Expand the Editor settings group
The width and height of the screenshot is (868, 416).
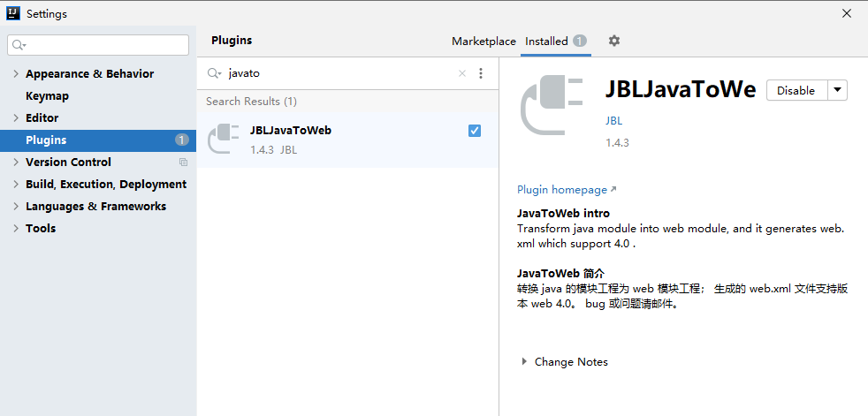16,117
